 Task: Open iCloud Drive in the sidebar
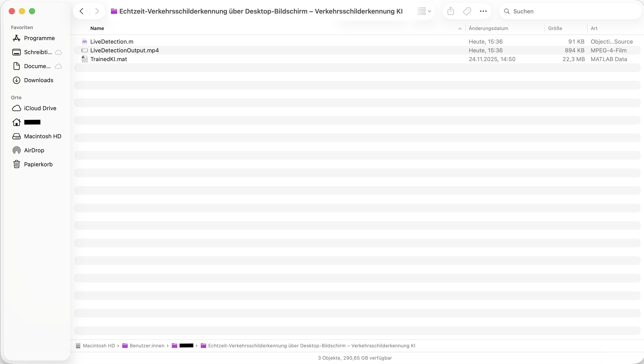click(40, 108)
